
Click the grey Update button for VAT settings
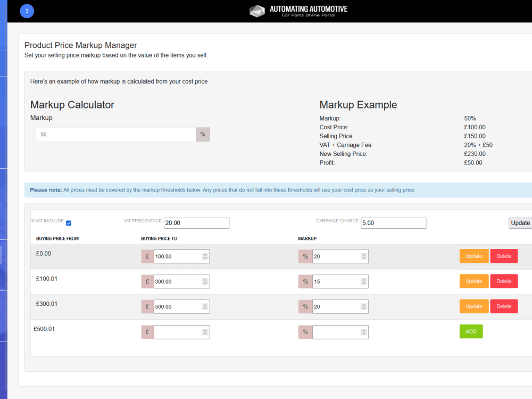[x=520, y=223]
